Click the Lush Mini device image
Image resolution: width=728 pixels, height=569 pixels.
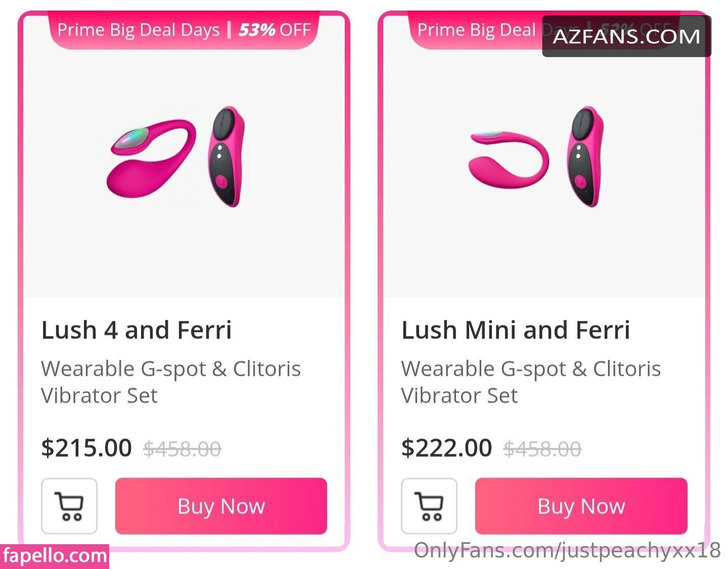[x=508, y=159]
